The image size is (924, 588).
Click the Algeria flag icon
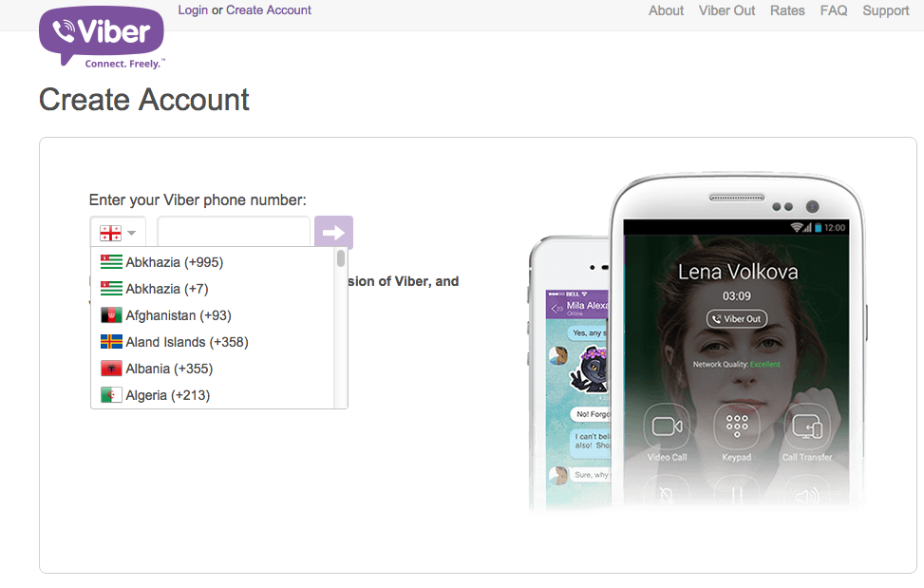pyautogui.click(x=111, y=395)
